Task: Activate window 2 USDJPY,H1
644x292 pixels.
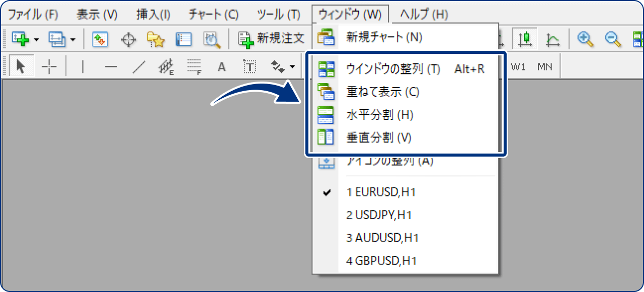Action: 406,215
